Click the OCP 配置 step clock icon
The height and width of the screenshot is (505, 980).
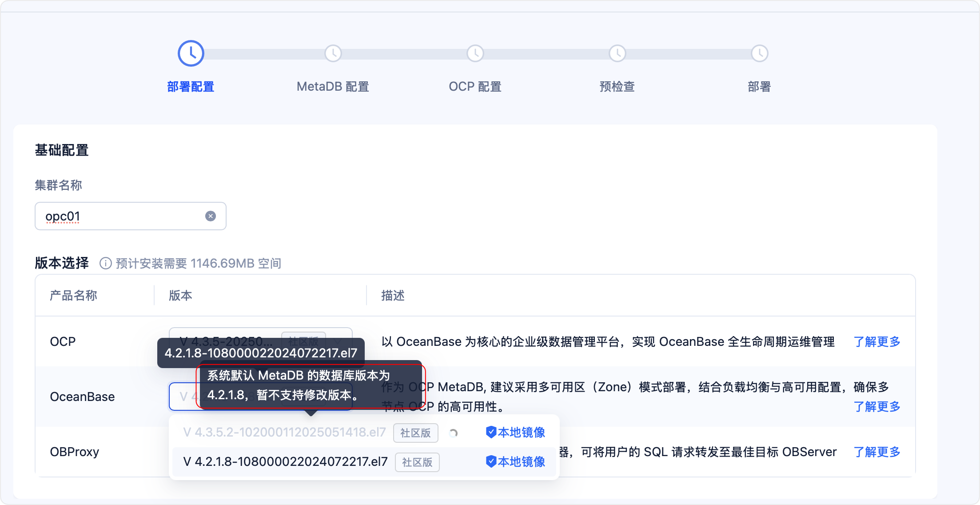point(475,53)
